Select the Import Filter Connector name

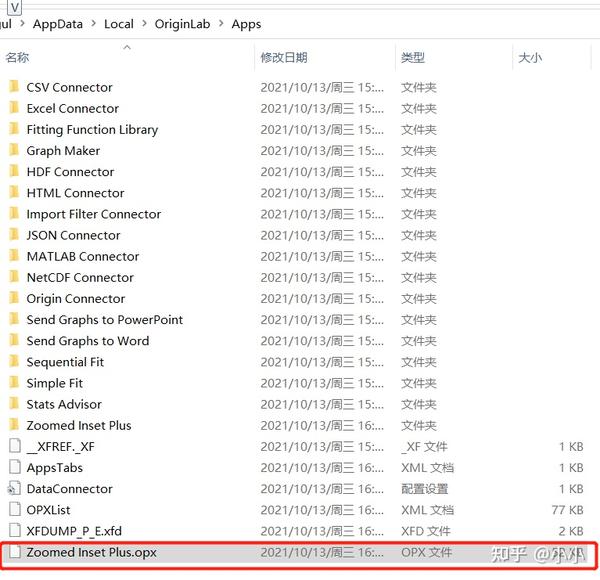click(x=94, y=214)
